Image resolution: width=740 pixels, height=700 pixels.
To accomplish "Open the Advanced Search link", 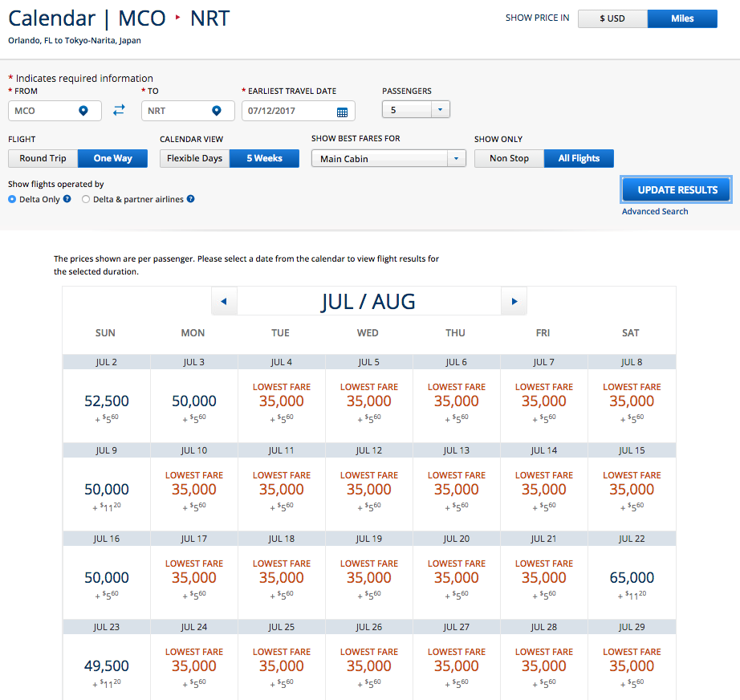I will tap(655, 211).
